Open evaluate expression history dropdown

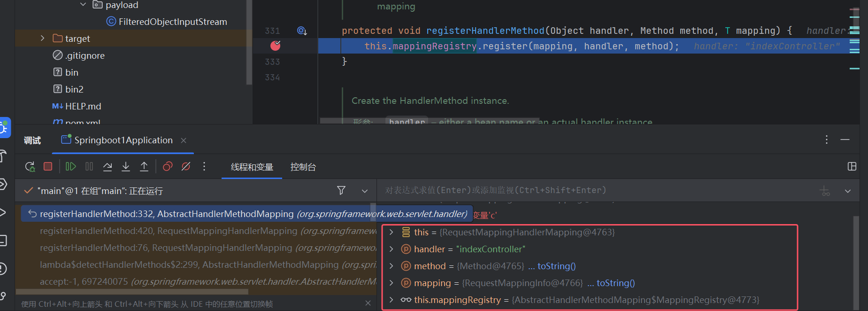click(x=848, y=191)
